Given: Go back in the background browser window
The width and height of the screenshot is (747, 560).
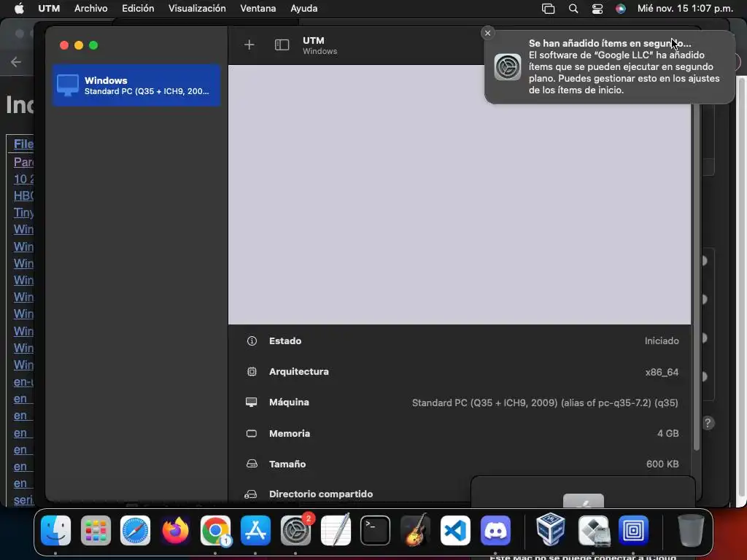Looking at the screenshot, I should (16, 62).
